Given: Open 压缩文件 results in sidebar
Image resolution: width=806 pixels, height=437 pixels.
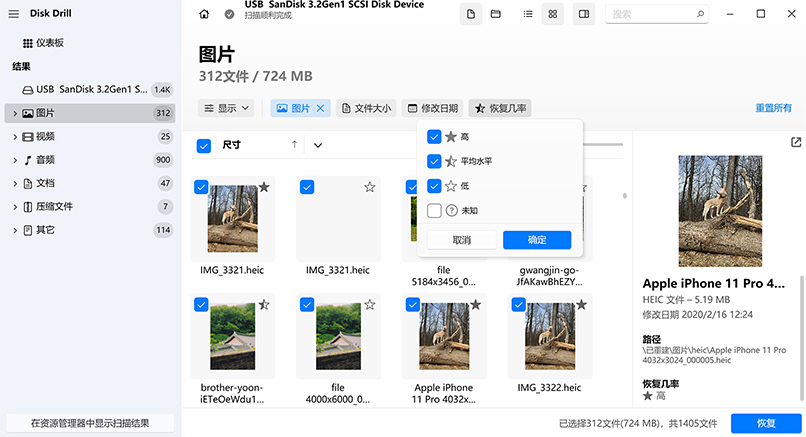Looking at the screenshot, I should tap(90, 207).
